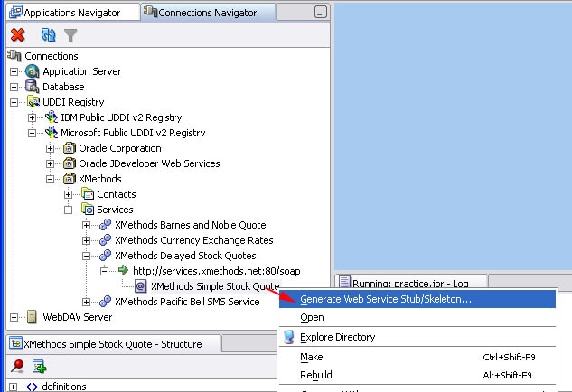Choose Generate Web Service Stub/Skeleton
The image size is (572, 392).
tap(417, 299)
